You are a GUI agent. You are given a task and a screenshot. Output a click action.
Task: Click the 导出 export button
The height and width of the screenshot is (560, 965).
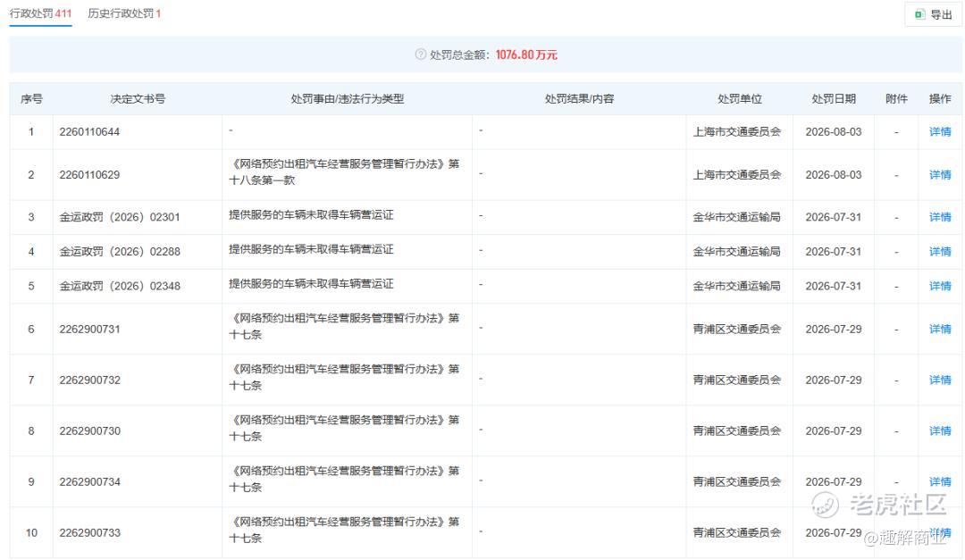pos(934,15)
